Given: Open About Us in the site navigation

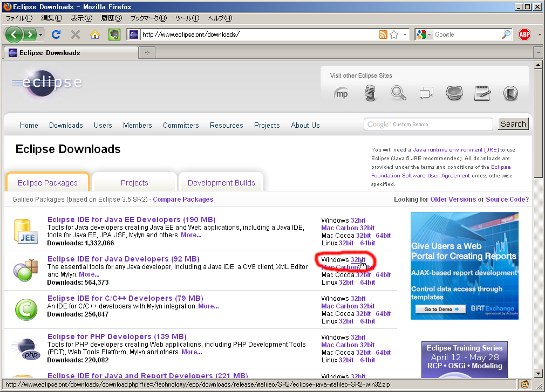Looking at the screenshot, I should (305, 125).
